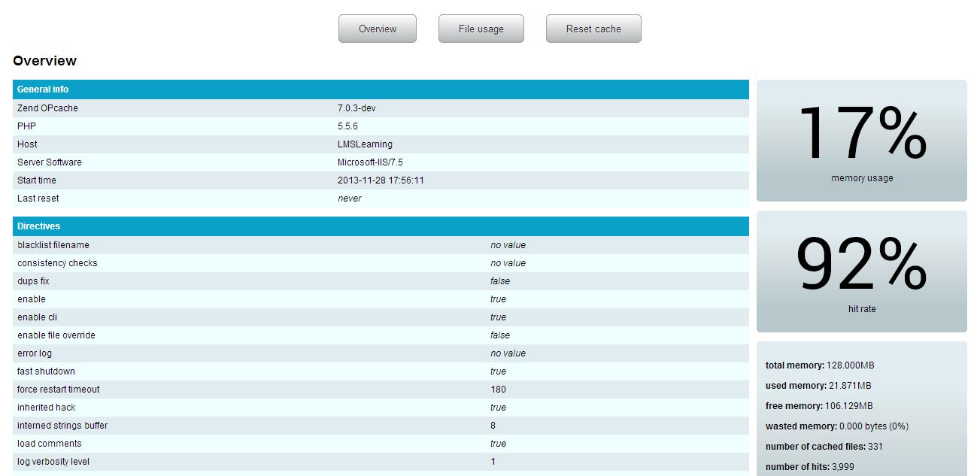This screenshot has height=476, width=980.
Task: Click the consistency checks directive
Action: pos(57,263)
